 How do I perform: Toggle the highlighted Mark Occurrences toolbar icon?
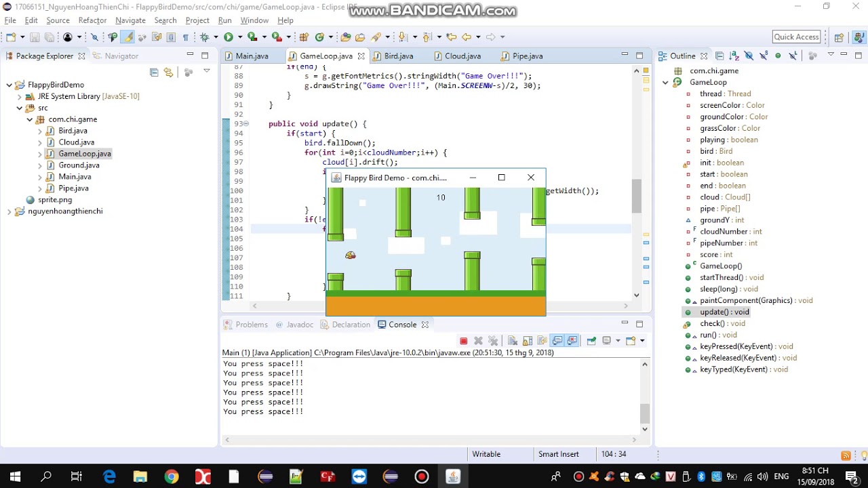127,37
